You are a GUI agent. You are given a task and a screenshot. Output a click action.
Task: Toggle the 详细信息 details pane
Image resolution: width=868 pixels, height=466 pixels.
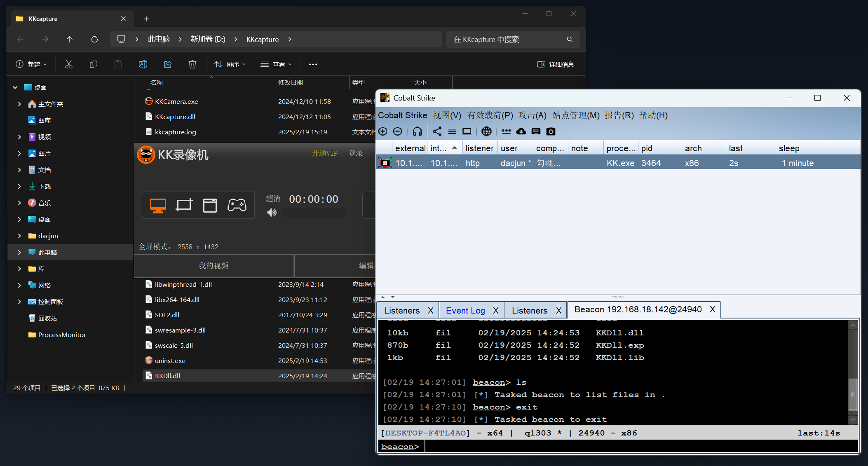pos(555,64)
